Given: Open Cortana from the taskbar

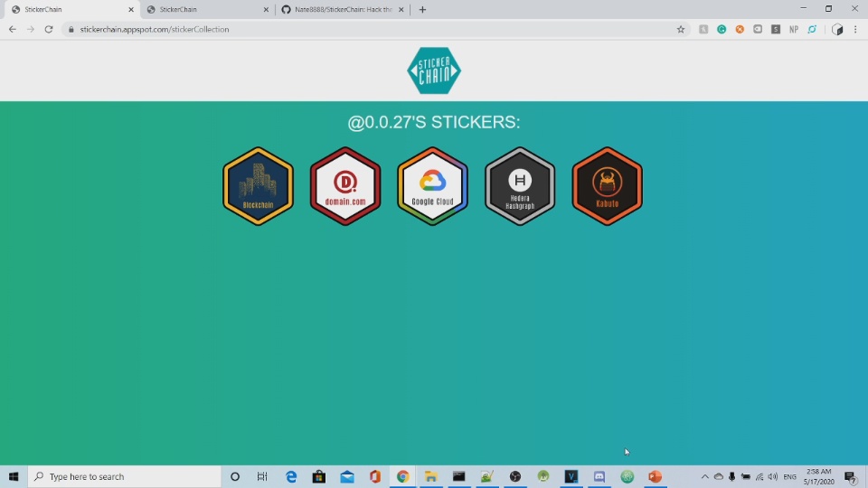Looking at the screenshot, I should pos(235,476).
